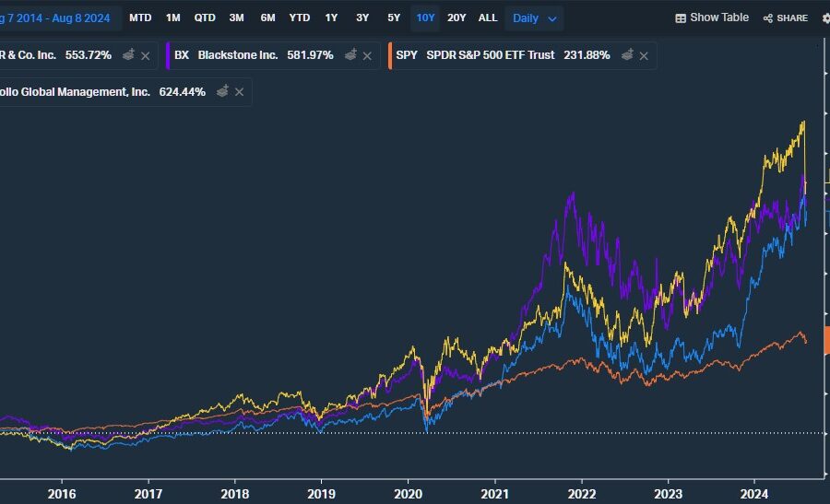Click the 2017 label on the time axis

click(148, 495)
